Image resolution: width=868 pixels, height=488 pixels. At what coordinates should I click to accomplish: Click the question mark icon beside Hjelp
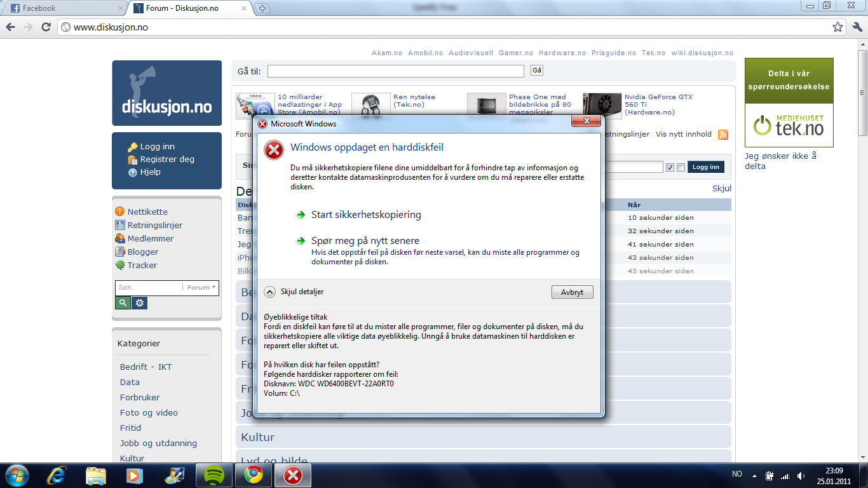133,172
